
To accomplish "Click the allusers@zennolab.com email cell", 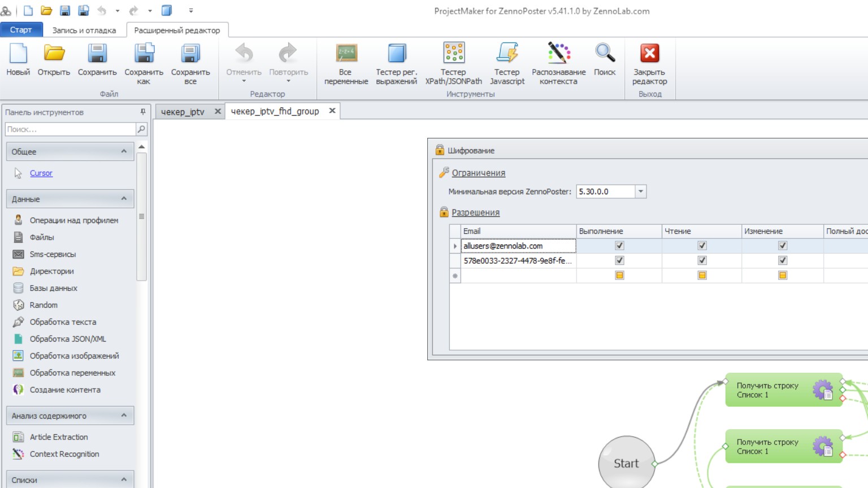I will click(x=519, y=246).
